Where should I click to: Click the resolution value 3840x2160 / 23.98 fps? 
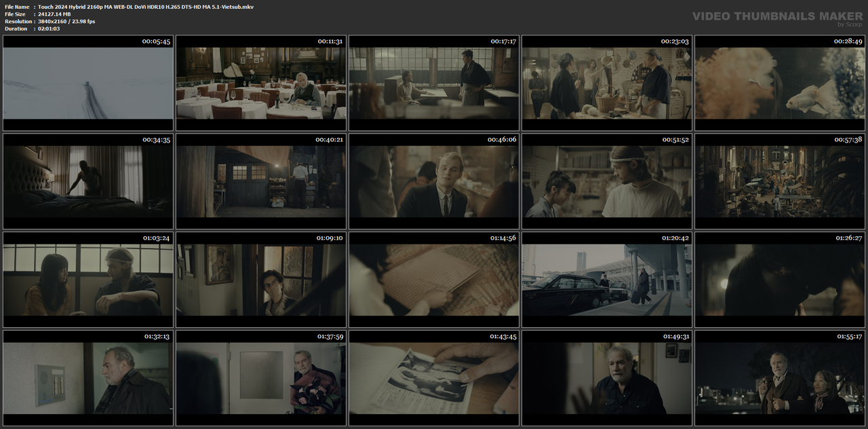[66, 22]
